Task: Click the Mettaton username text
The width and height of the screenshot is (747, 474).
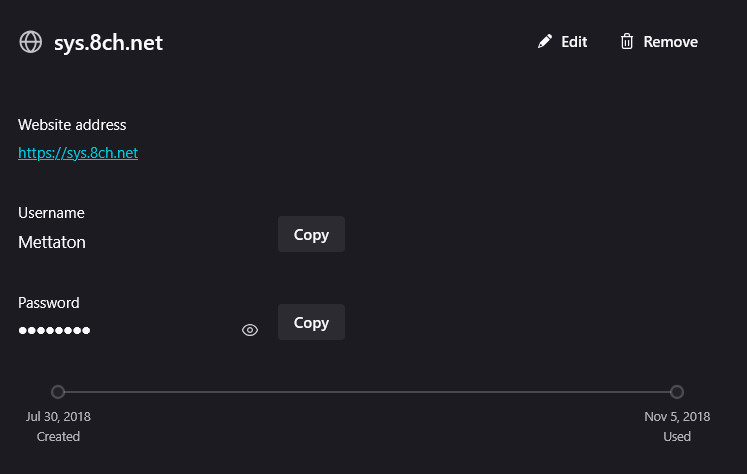Action: pos(52,242)
